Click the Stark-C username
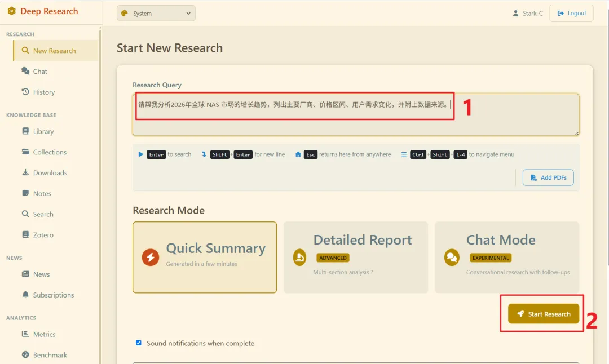Image resolution: width=609 pixels, height=364 pixels. (533, 13)
